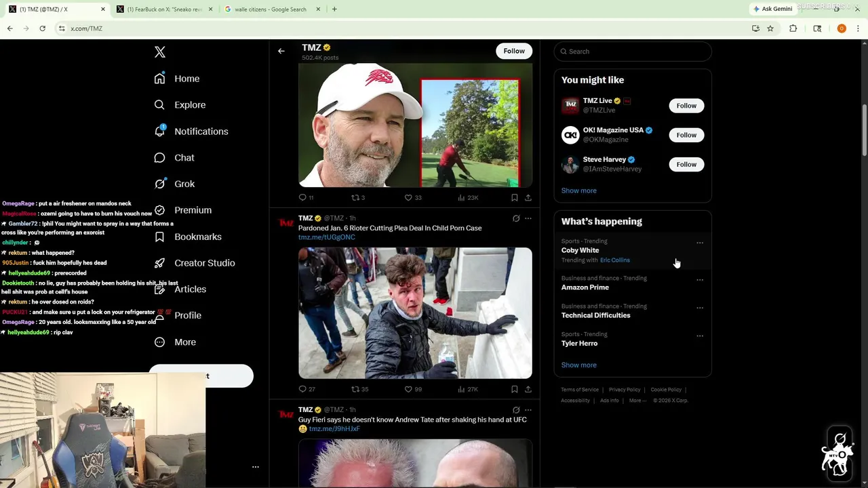868x488 pixels.
Task: Share the golfer post
Action: pyautogui.click(x=528, y=197)
